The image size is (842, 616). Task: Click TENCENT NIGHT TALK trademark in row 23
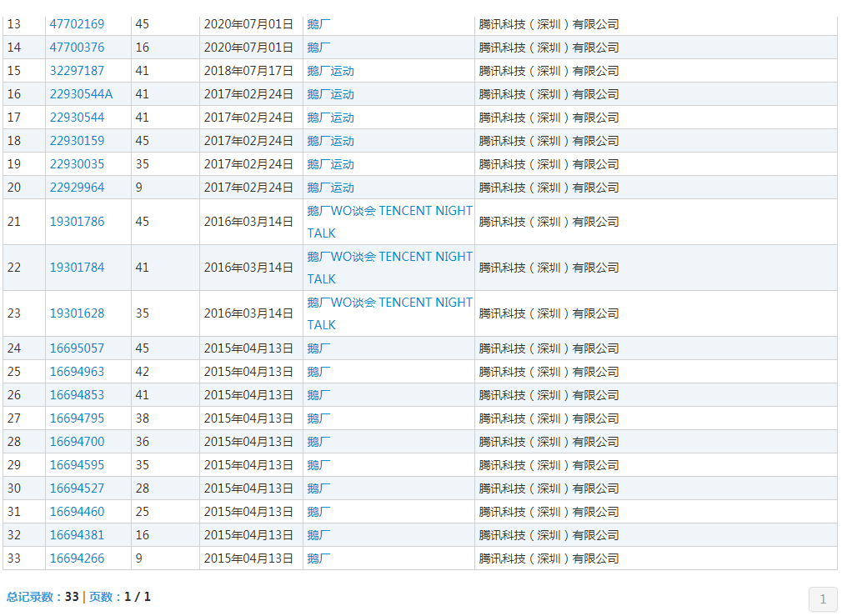click(389, 313)
